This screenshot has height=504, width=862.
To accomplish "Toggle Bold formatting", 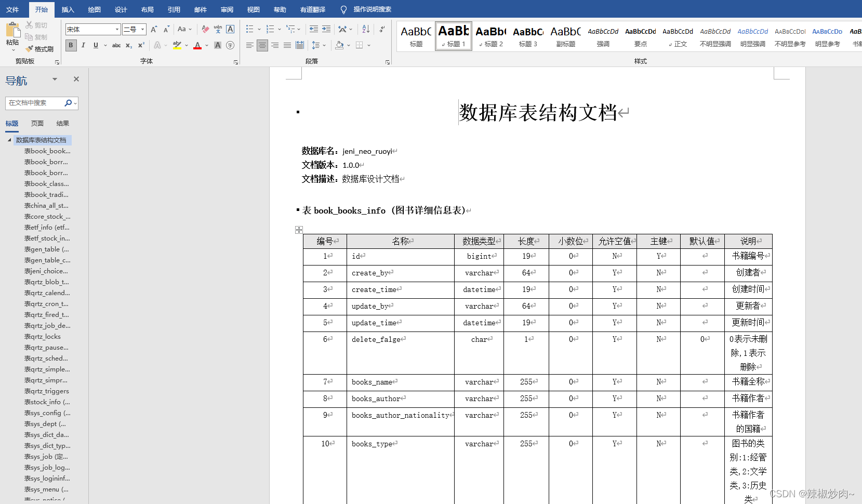I will click(x=71, y=45).
